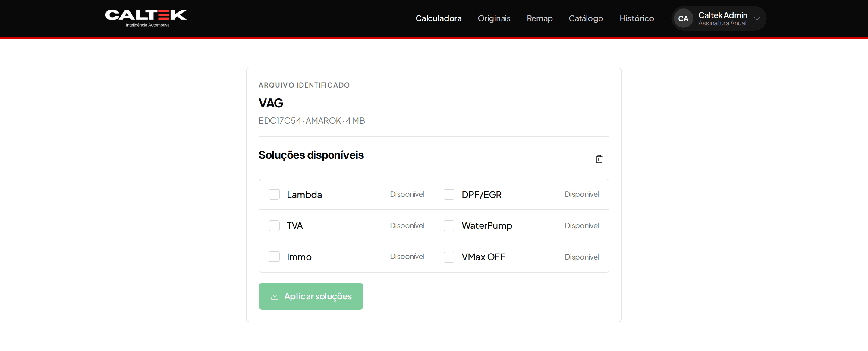
Task: Click the Caltek Admin name text
Action: [723, 15]
